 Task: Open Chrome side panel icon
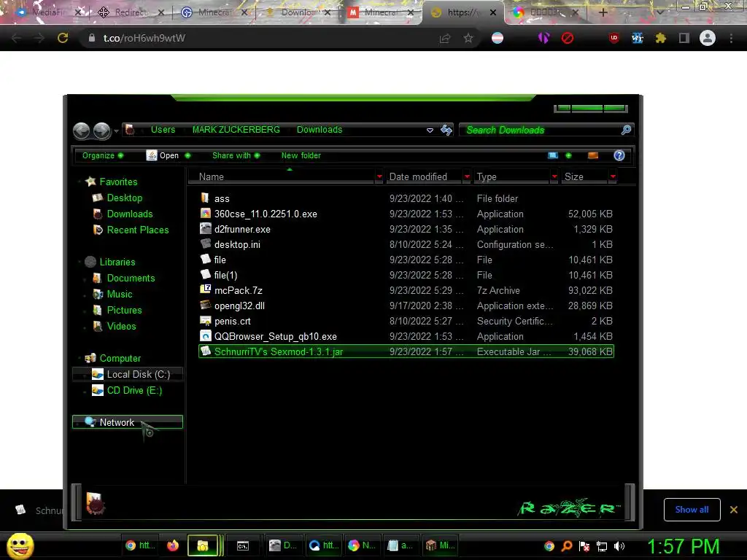[684, 38]
